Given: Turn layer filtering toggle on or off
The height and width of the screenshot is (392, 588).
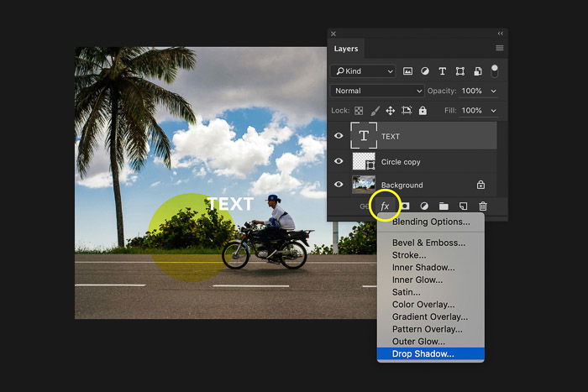Looking at the screenshot, I should [x=494, y=71].
